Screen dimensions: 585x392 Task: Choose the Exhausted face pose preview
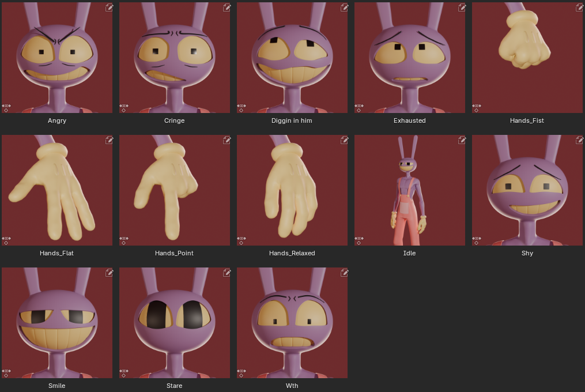click(410, 58)
